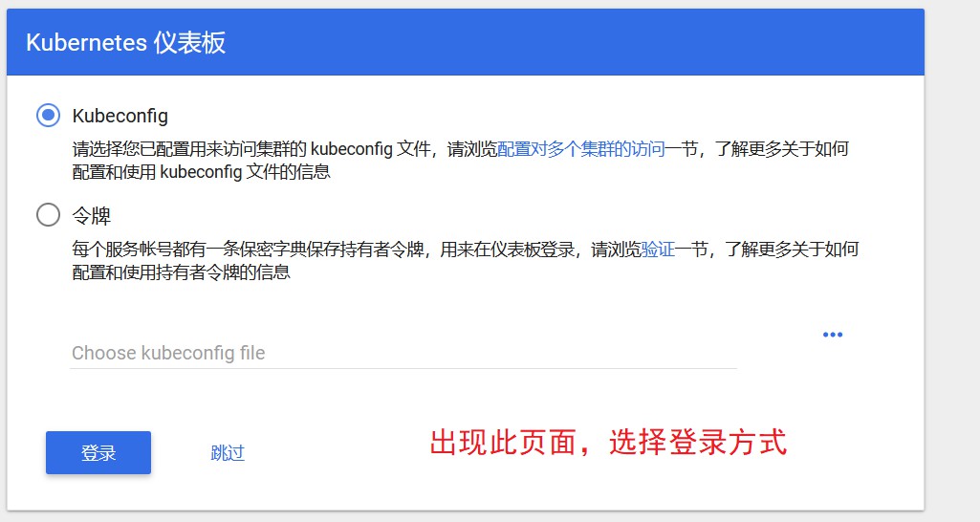This screenshot has width=980, height=522.
Task: Select the Kubeconfig radio button
Action: 48,115
